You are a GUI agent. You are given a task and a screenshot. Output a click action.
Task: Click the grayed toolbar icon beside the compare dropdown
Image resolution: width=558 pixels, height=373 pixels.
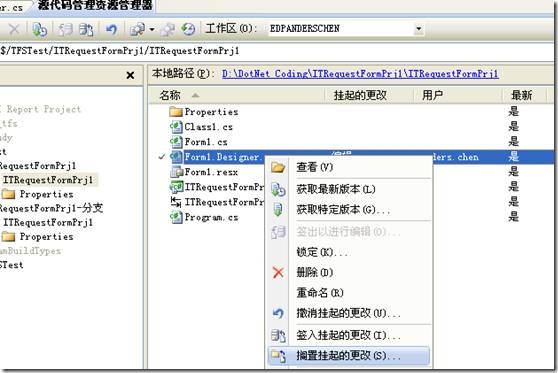(x=167, y=29)
